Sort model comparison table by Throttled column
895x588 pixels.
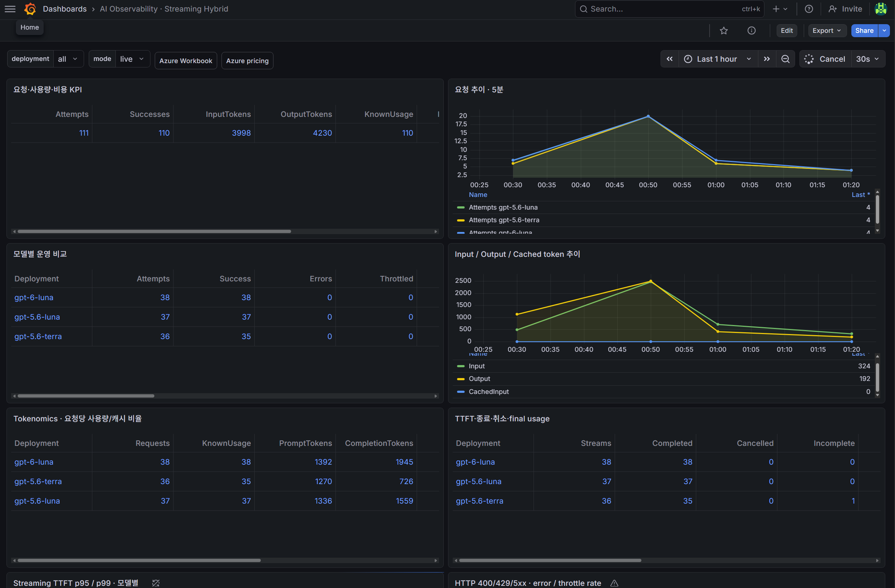click(x=396, y=279)
